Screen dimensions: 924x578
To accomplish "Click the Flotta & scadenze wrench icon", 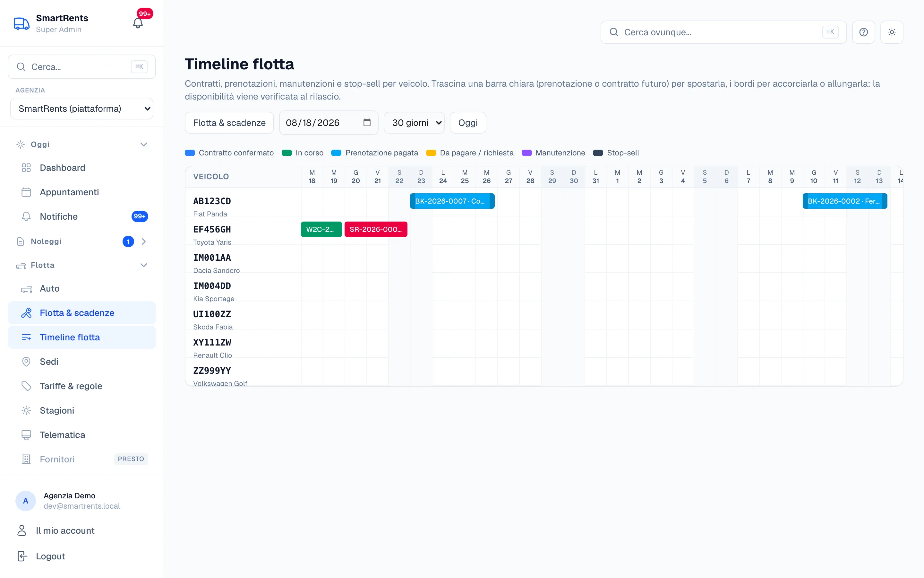I will (x=26, y=313).
